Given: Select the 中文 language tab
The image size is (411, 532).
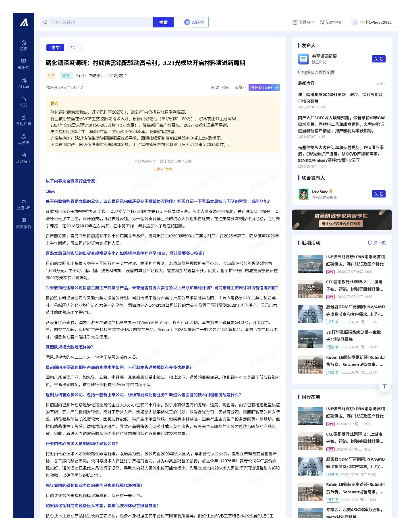Looking at the screenshot, I should [55, 48].
